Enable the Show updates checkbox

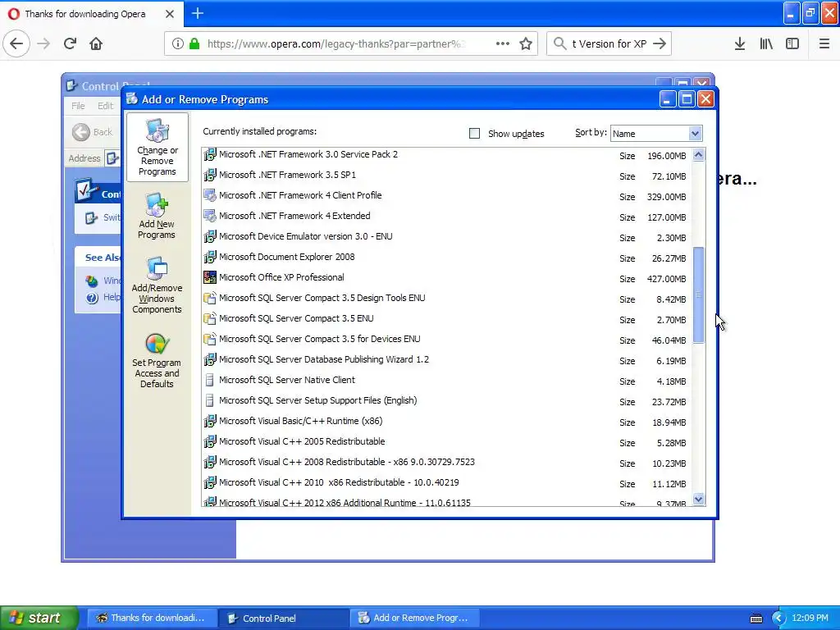tap(474, 134)
